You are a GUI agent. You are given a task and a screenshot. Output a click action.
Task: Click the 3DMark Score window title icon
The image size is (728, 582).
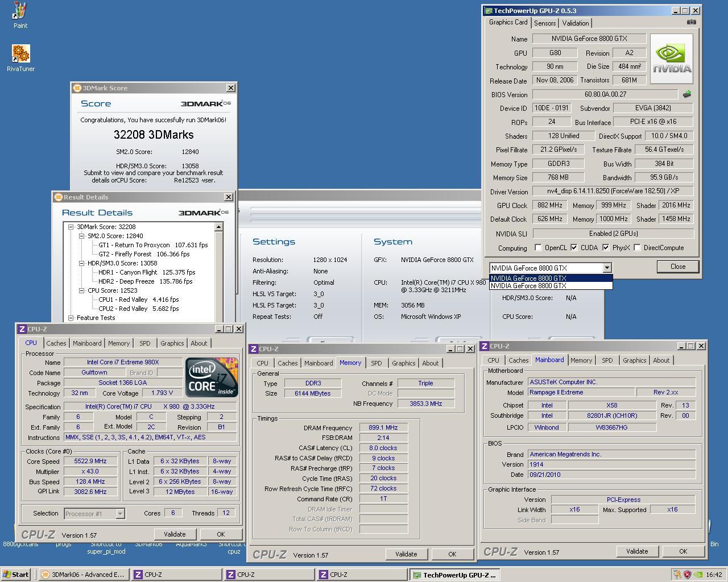[x=77, y=88]
